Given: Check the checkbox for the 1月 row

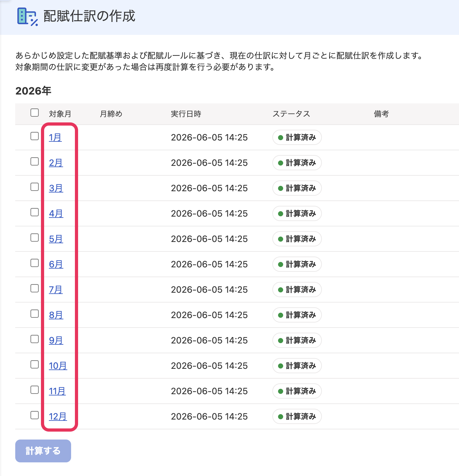Looking at the screenshot, I should (x=35, y=136).
